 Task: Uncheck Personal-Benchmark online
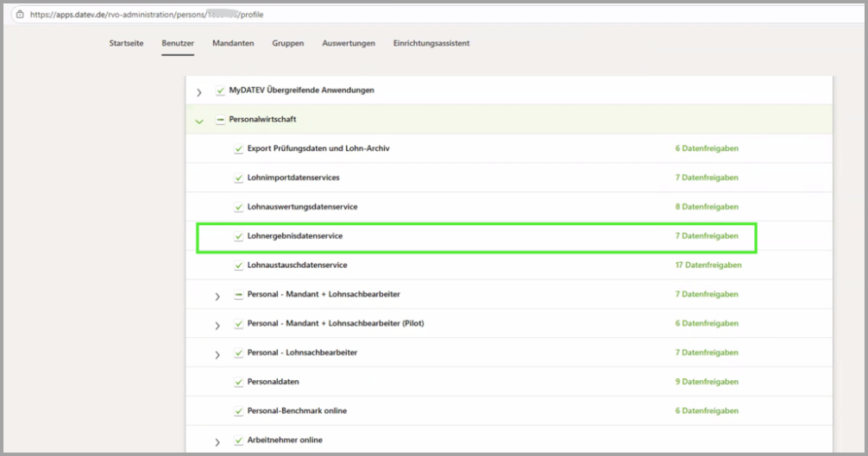[239, 411]
